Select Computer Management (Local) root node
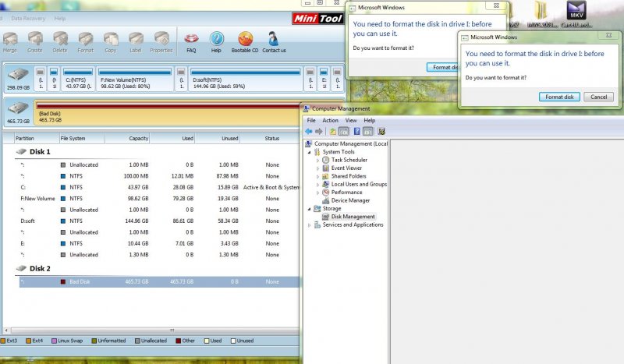624x364 pixels. pyautogui.click(x=350, y=143)
